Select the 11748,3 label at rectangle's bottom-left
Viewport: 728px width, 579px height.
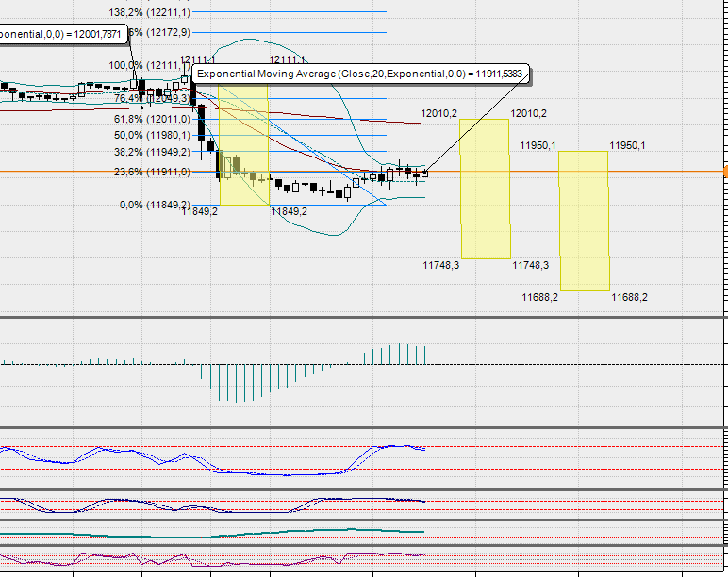pyautogui.click(x=440, y=265)
